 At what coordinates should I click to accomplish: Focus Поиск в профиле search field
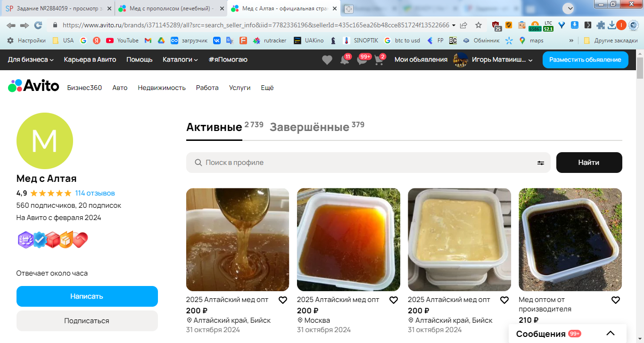point(368,163)
